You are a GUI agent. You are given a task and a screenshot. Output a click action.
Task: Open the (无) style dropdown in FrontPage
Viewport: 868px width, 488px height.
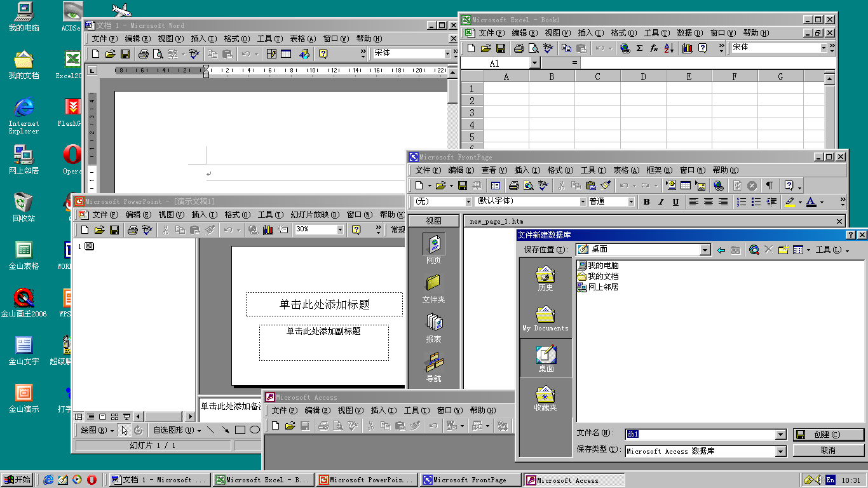click(x=468, y=202)
